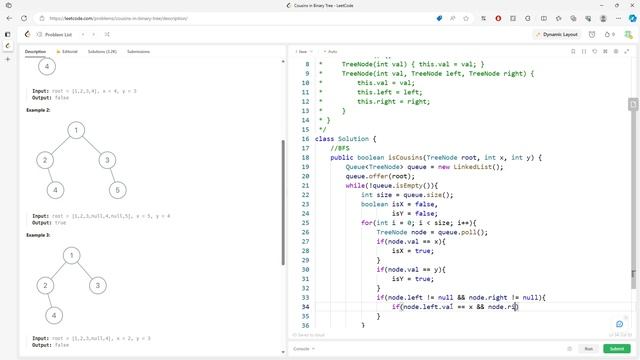Click the format code braces icon
The image size is (640, 360).
point(584,51)
